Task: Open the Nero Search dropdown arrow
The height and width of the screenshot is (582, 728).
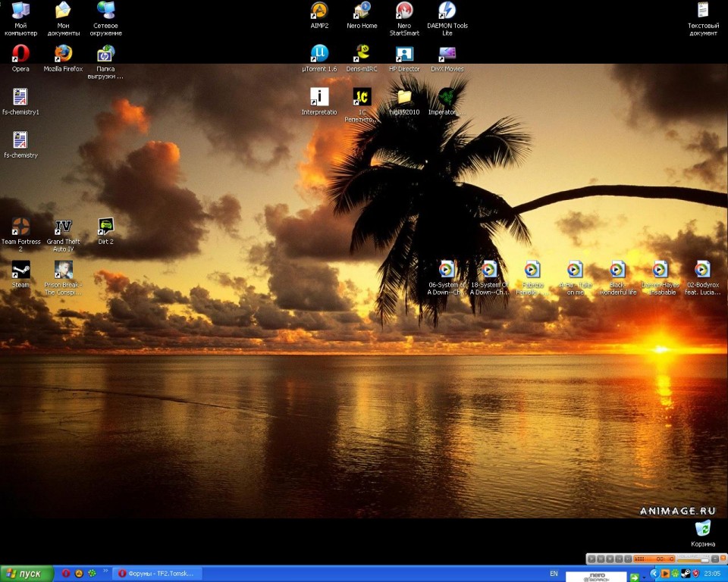Action: point(644,577)
